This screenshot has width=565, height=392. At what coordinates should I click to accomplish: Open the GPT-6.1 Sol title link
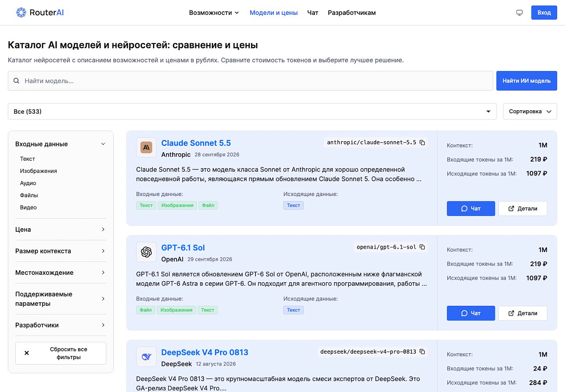183,247
